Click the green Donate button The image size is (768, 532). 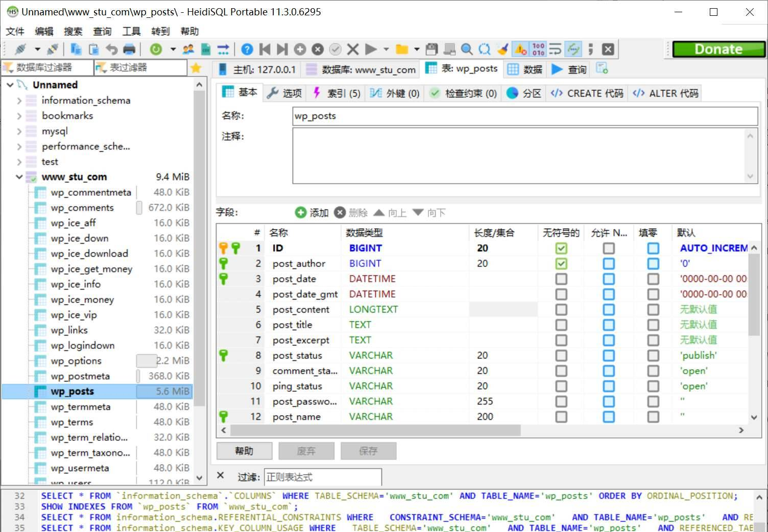click(718, 49)
